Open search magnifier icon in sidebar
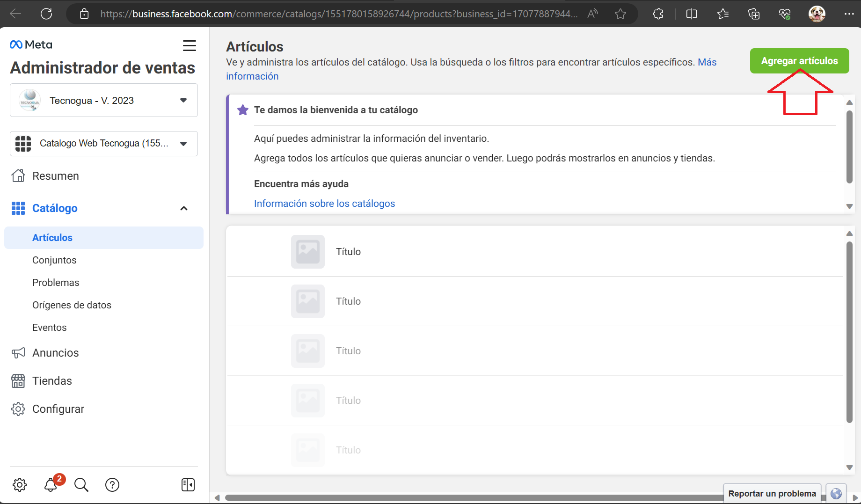This screenshot has width=861, height=504. coord(81,485)
